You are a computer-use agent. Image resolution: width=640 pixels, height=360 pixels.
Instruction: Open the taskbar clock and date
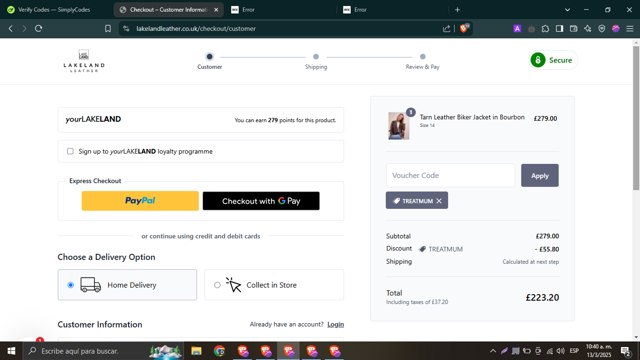(x=599, y=351)
